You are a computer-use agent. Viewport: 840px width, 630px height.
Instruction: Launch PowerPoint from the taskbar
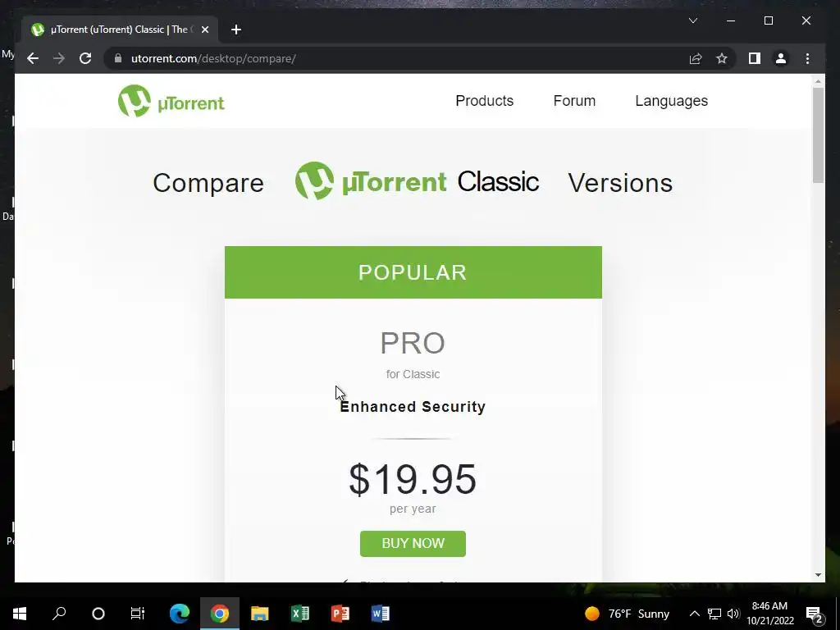[x=340, y=614]
